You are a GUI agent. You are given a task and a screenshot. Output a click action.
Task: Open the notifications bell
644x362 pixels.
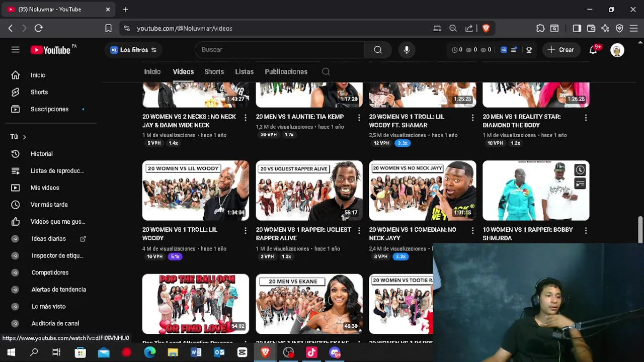[x=594, y=50]
